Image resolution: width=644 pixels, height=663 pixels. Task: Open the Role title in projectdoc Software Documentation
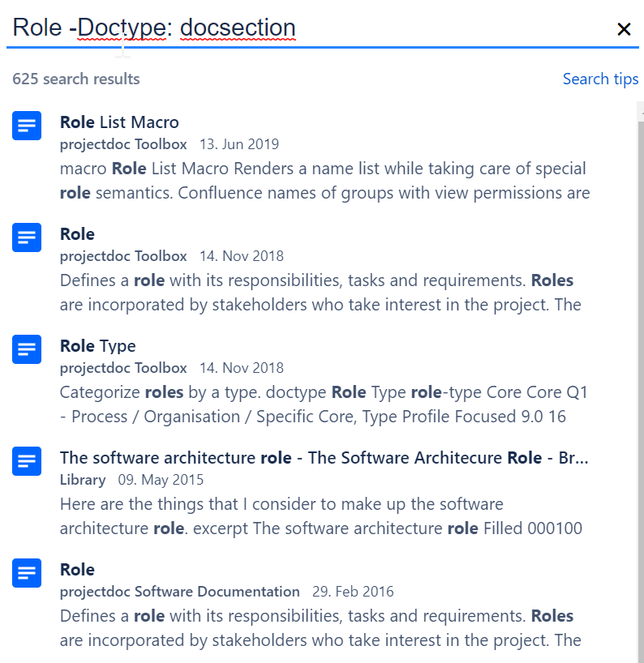77,570
